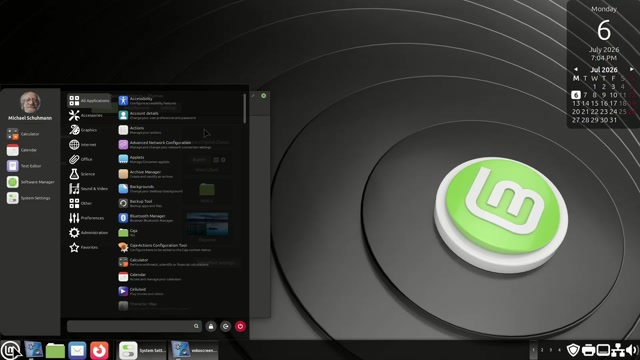This screenshot has height=360, width=640.
Task: Open the Firefox icon in the taskbar
Action: 99,350
